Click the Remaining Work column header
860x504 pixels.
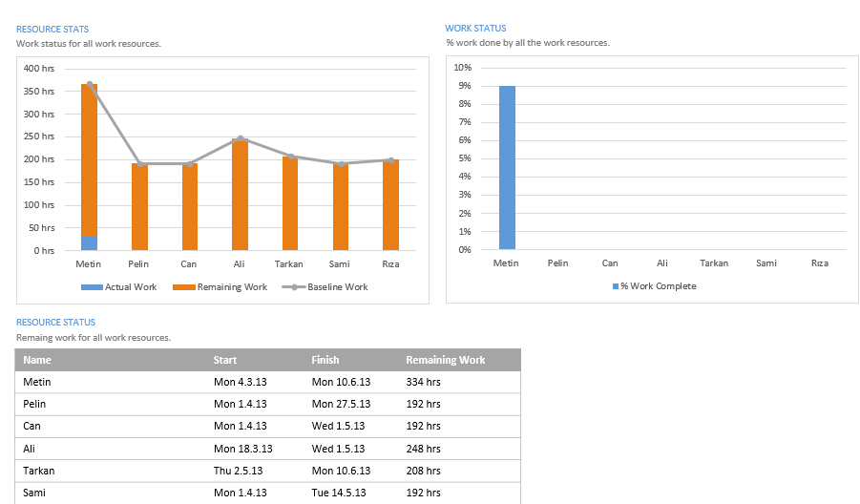coord(445,360)
